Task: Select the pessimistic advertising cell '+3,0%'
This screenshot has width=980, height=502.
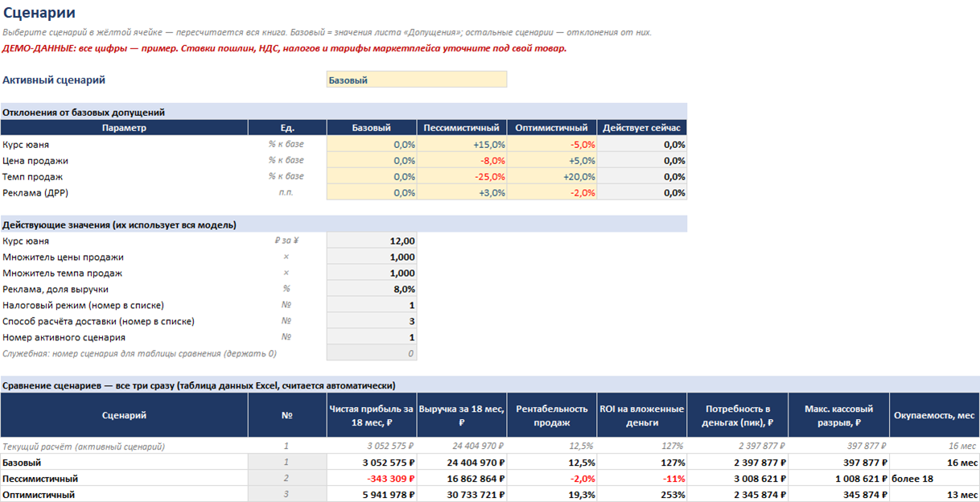Action: 462,193
